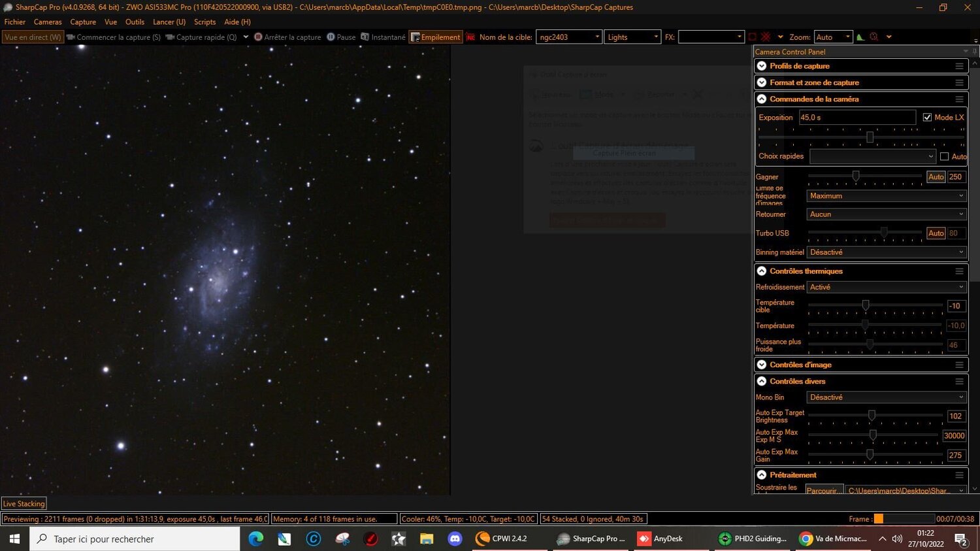Enable the Auto checkbox beside Choix rapides
Viewport: 980px width, 551px height.
[944, 156]
